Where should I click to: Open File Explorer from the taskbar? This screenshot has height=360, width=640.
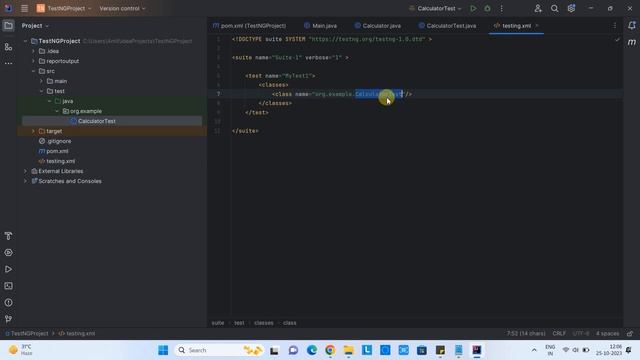[349, 350]
